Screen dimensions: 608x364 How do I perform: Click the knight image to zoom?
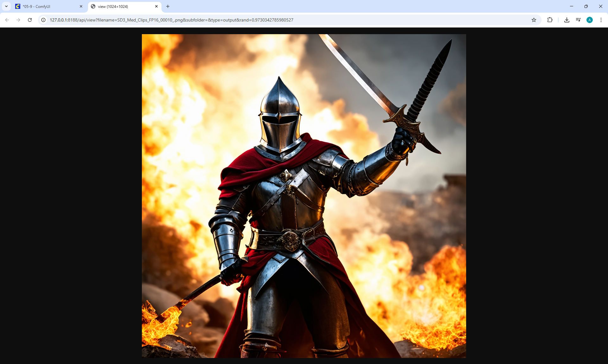point(304,196)
